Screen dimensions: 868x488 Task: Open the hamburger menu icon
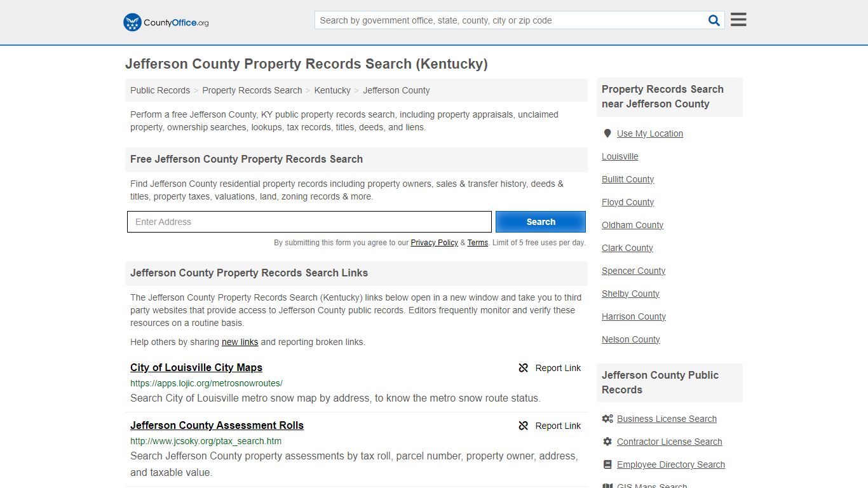738,20
